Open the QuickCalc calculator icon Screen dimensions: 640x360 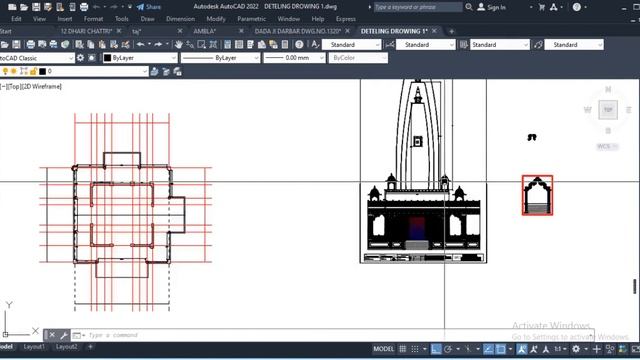click(x=285, y=44)
